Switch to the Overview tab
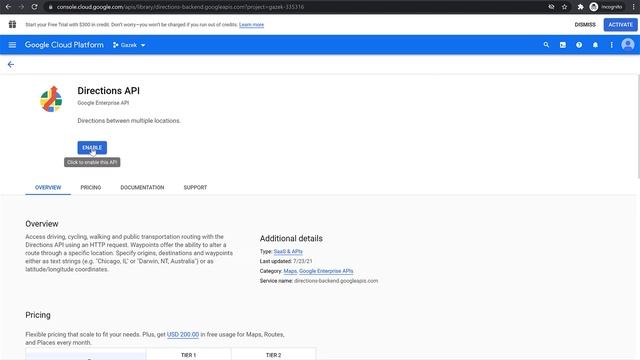 48,187
